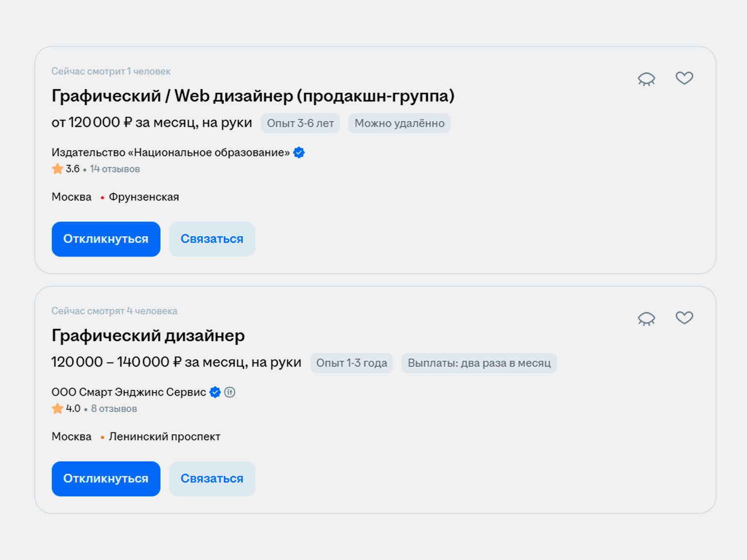Open the Графический дизайнер vacancy title
The height and width of the screenshot is (560, 747).
pyautogui.click(x=148, y=336)
